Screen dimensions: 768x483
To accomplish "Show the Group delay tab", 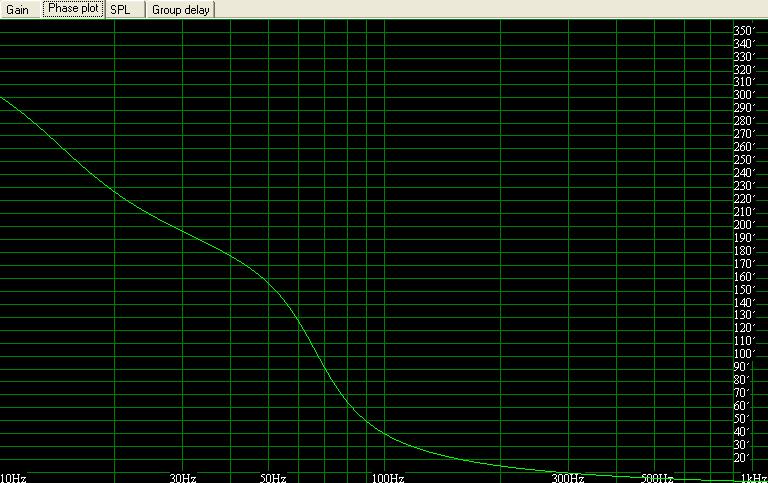I will click(180, 9).
